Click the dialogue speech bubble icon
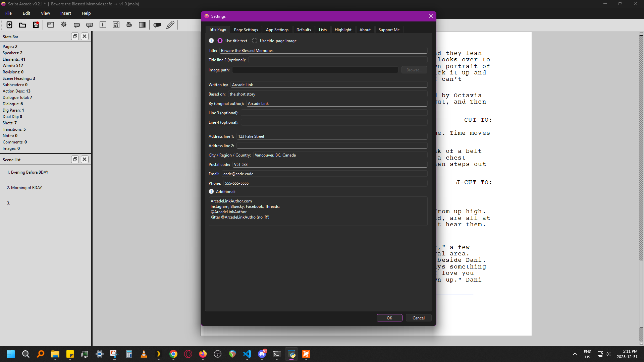 (x=77, y=25)
